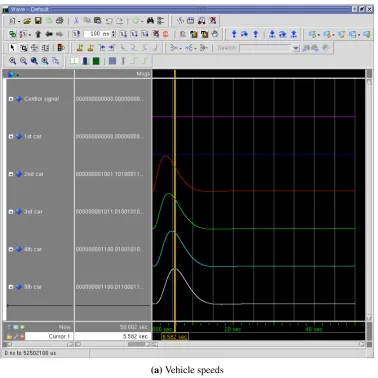Expand the Control signal bus
Viewport: 378px width, 378px height.
11,99
